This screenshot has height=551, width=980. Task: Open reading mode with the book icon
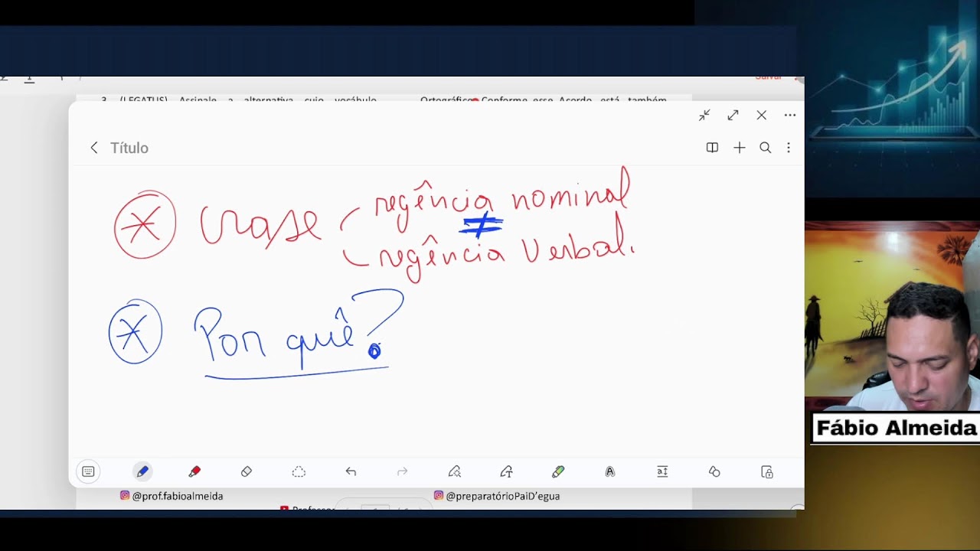712,148
